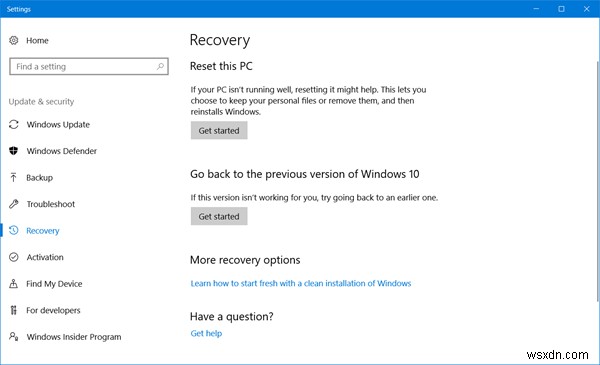Image resolution: width=600 pixels, height=365 pixels.
Task: Go to Windows Defender settings
Action: [x=62, y=151]
